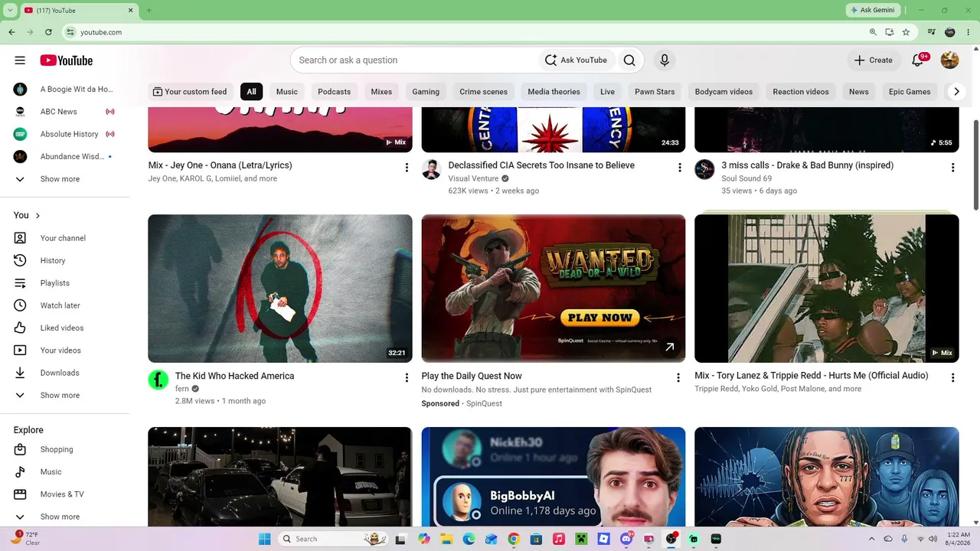Viewport: 980px width, 551px height.
Task: Open more options for Declassified CIA Secrets video
Action: click(x=679, y=168)
